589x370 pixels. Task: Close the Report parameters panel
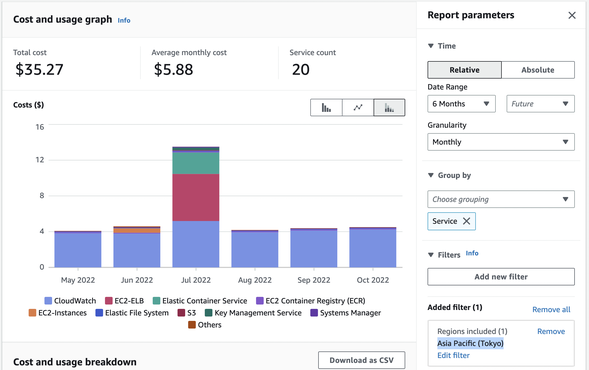[572, 15]
